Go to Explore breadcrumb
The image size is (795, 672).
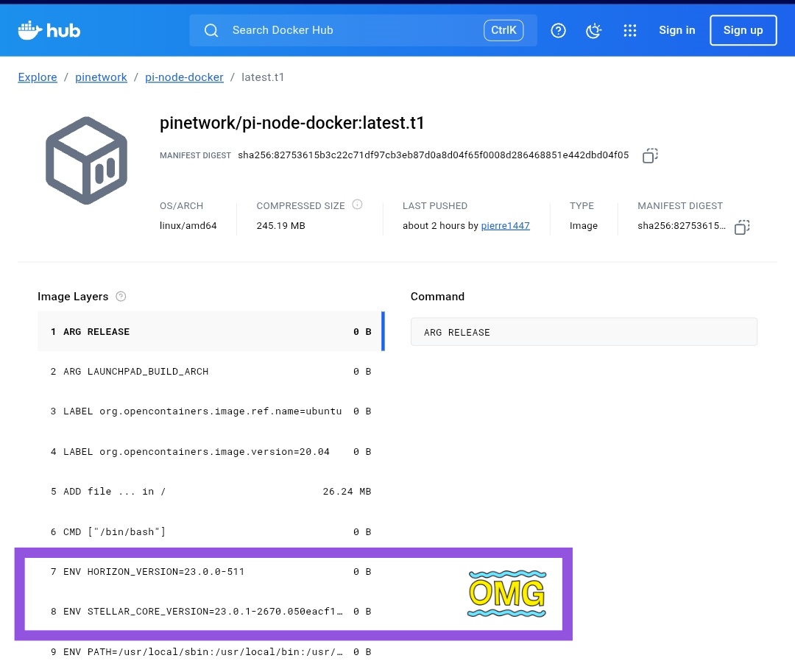pyautogui.click(x=38, y=77)
